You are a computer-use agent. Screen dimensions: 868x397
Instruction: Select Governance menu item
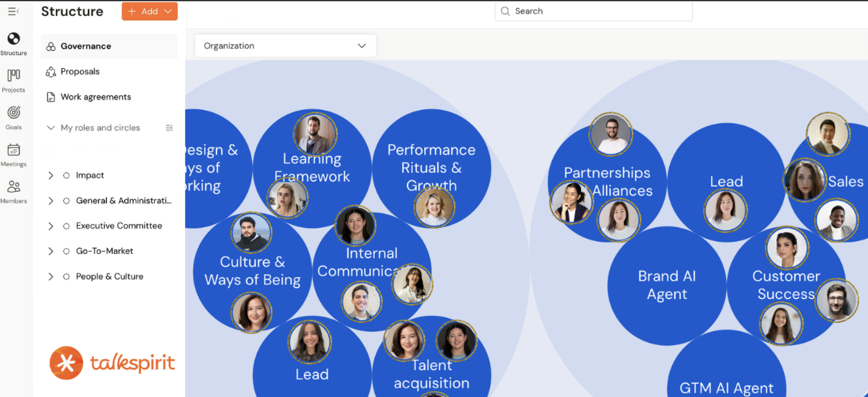pyautogui.click(x=86, y=46)
